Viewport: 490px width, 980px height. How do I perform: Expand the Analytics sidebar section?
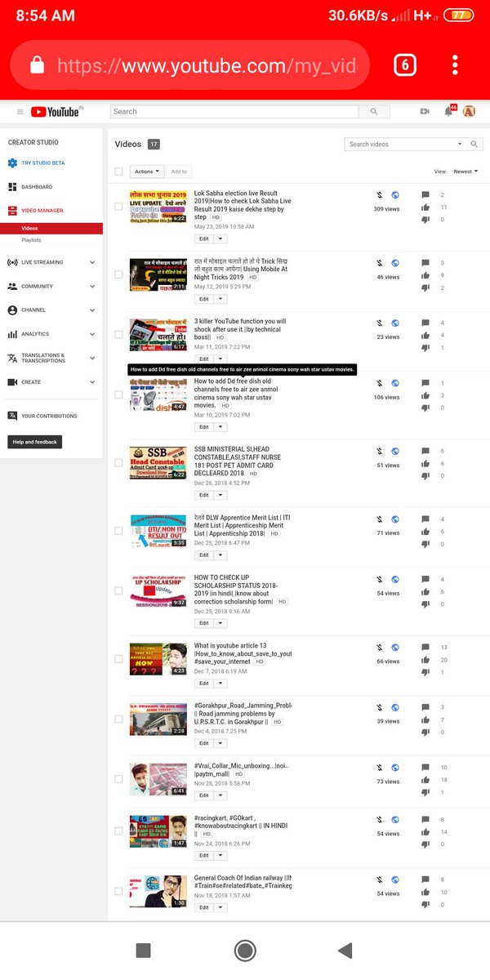coord(92,334)
